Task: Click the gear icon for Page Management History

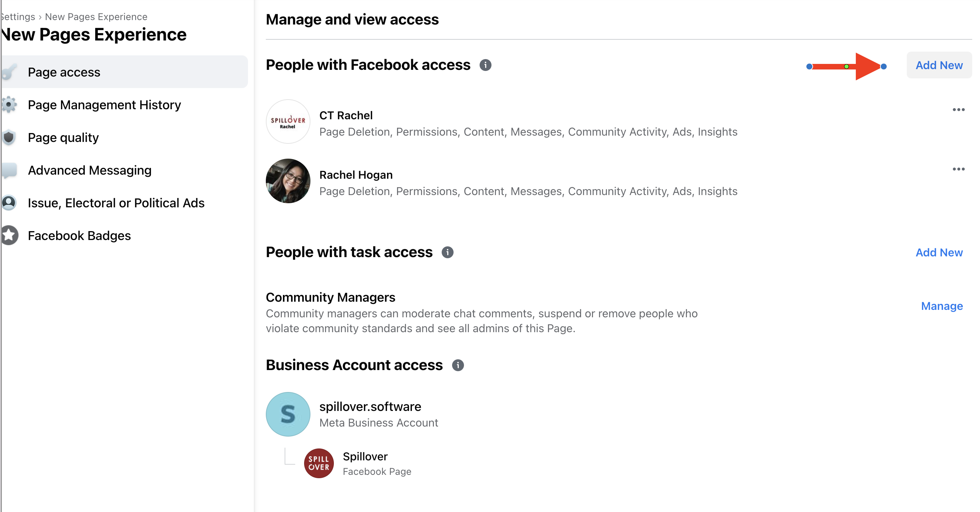Action: tap(9, 104)
